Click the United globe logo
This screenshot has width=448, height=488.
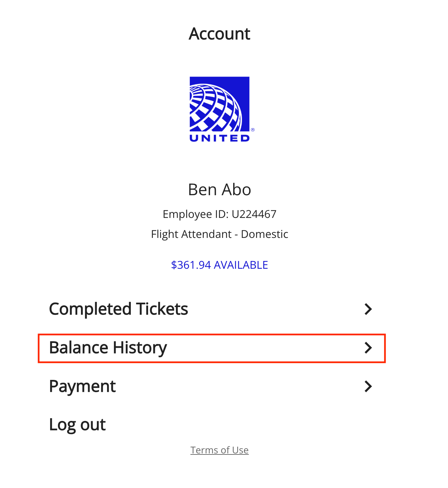click(x=219, y=104)
